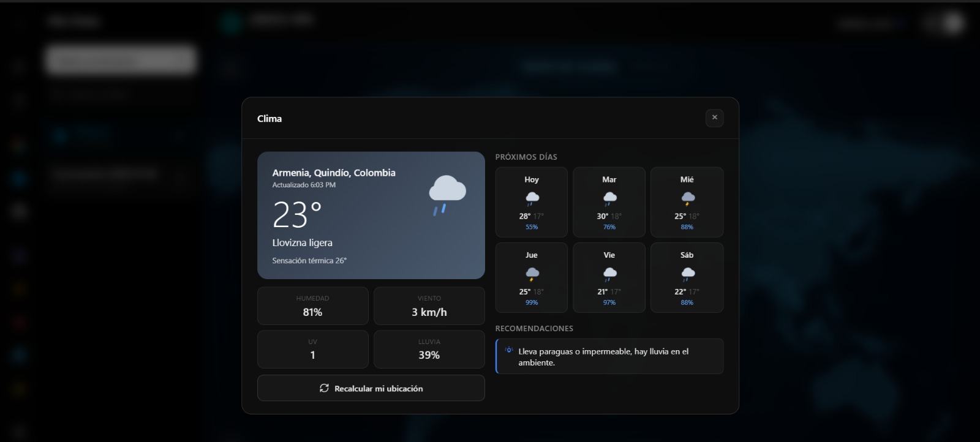Click the 97% rain chance under Vie
The image size is (980, 442).
click(x=609, y=302)
